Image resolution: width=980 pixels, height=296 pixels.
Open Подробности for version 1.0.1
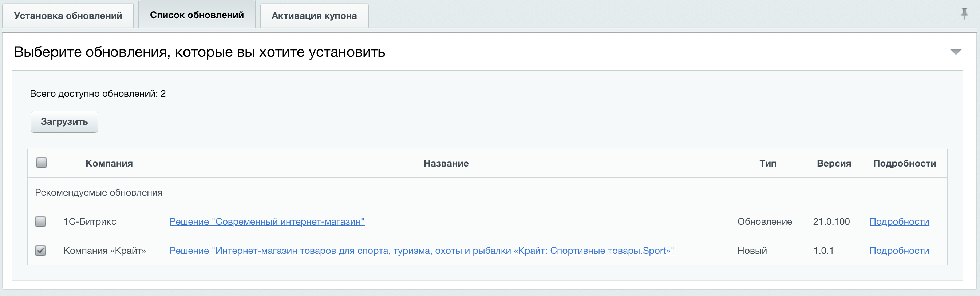[899, 251]
